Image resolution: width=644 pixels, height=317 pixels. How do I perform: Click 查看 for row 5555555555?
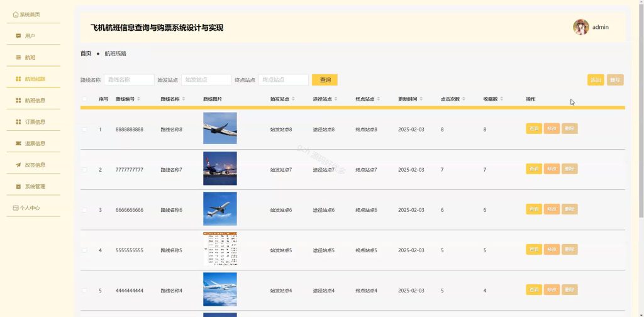click(534, 249)
